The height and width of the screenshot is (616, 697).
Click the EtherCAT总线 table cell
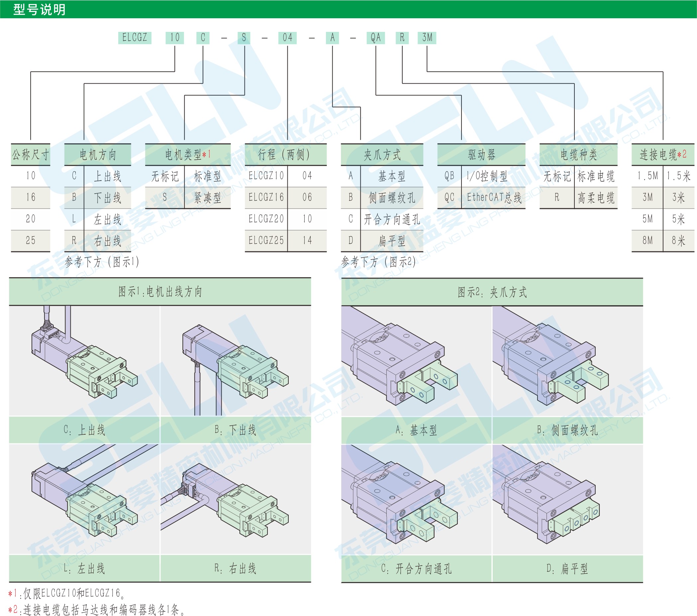click(493, 197)
